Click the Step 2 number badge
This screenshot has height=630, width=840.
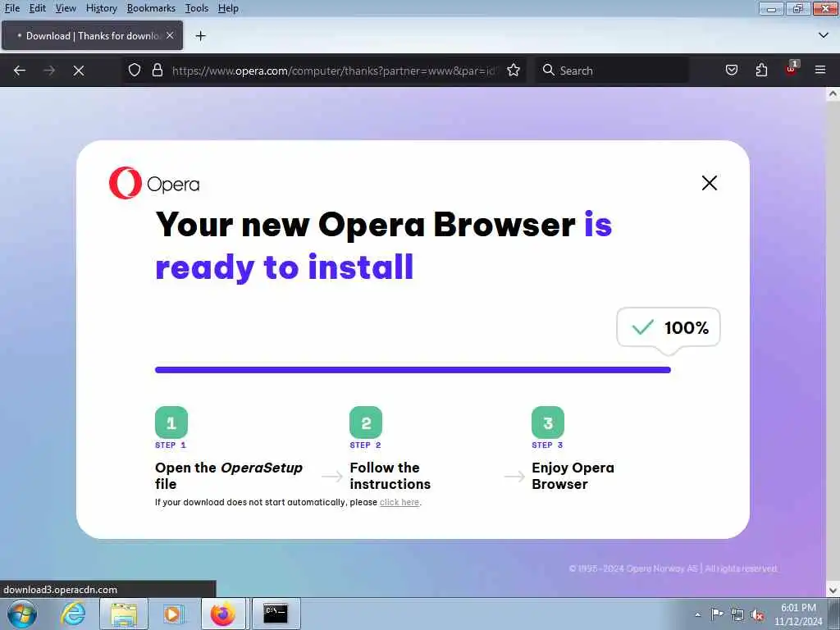(x=366, y=422)
